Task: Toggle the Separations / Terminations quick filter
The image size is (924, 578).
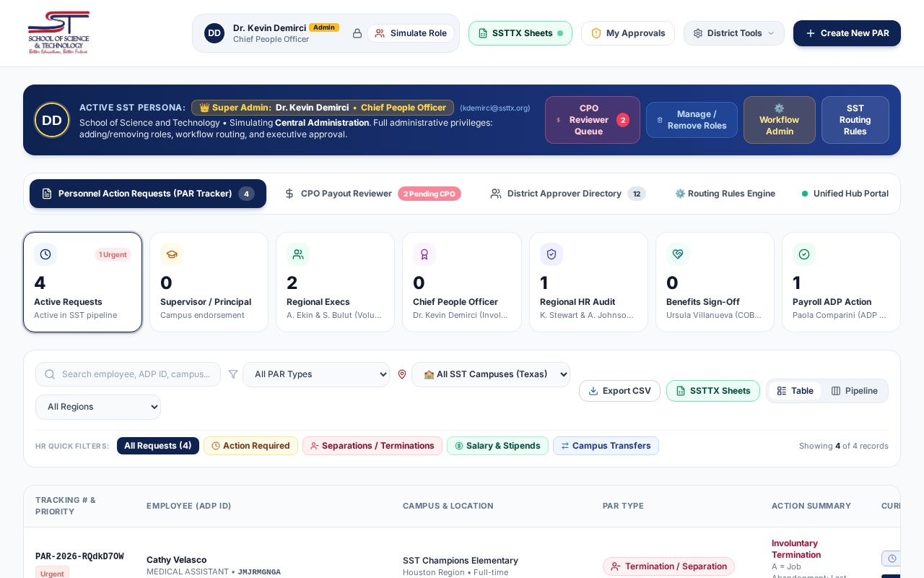Action: (372, 446)
